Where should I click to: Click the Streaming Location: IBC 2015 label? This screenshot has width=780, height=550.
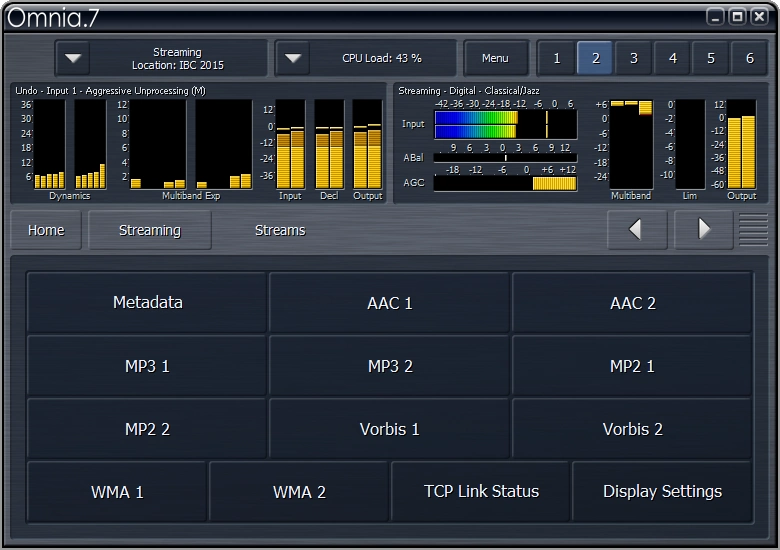coord(178,59)
